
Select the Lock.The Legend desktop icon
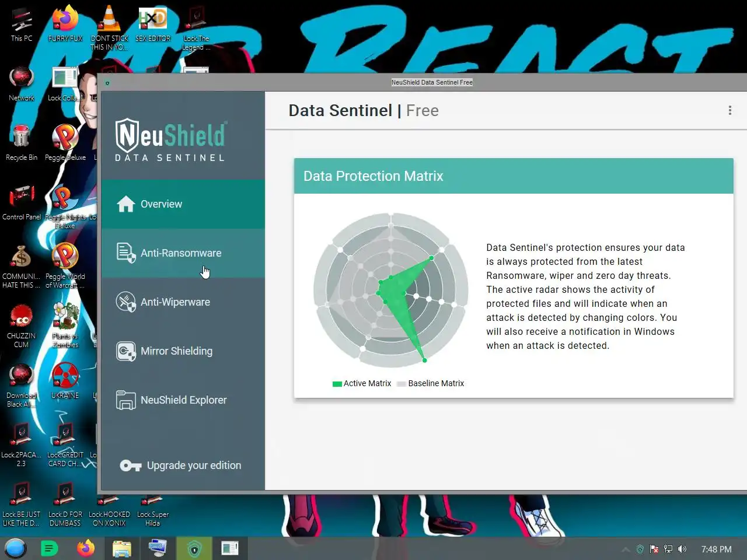coord(196,28)
